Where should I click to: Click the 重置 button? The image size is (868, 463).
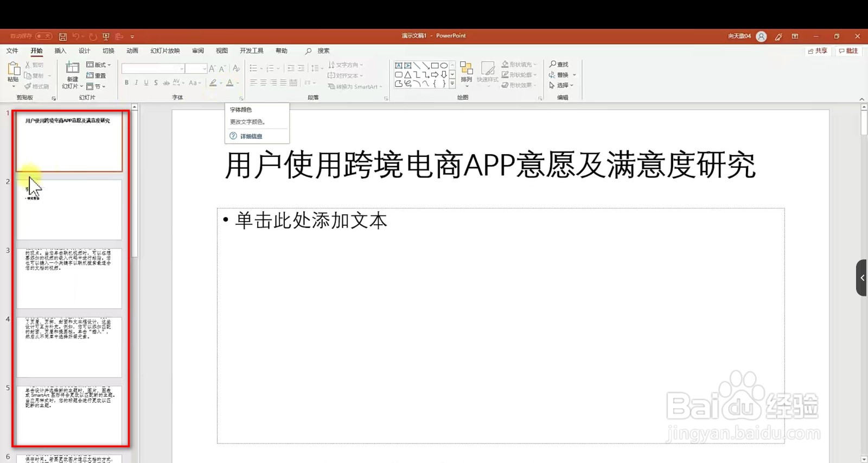tap(96, 75)
